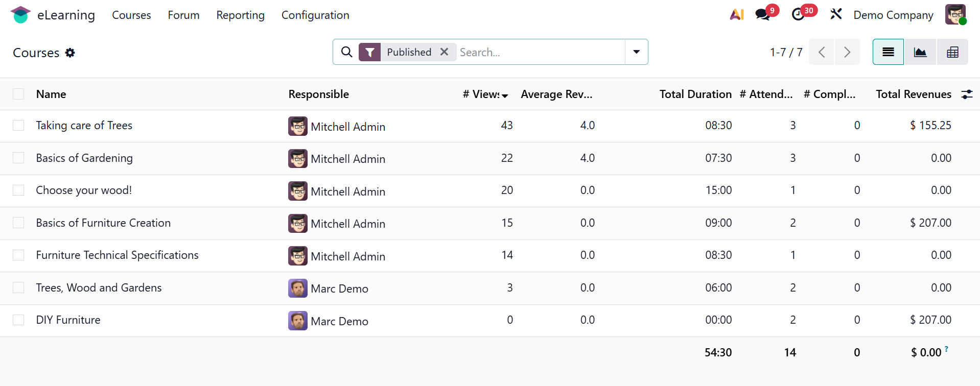This screenshot has width=980, height=386.
Task: Click the debug tools wrench icon
Action: pos(836,14)
